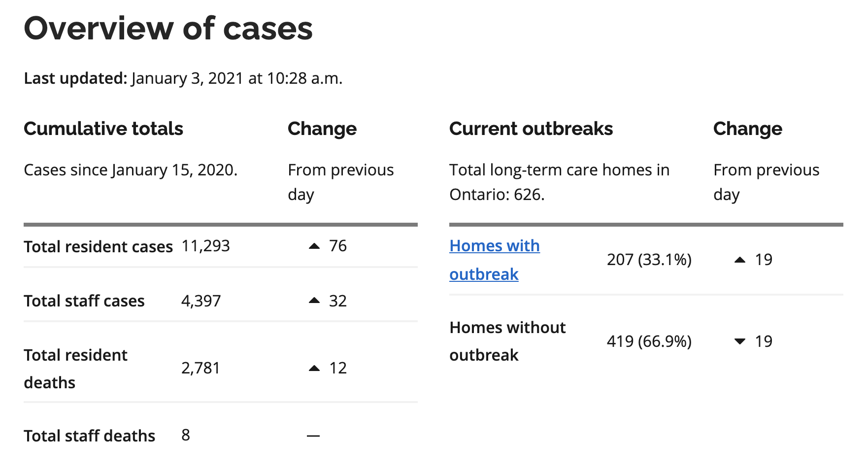The image size is (868, 473).
Task: Click the Current outbreaks column header
Action: 531,129
